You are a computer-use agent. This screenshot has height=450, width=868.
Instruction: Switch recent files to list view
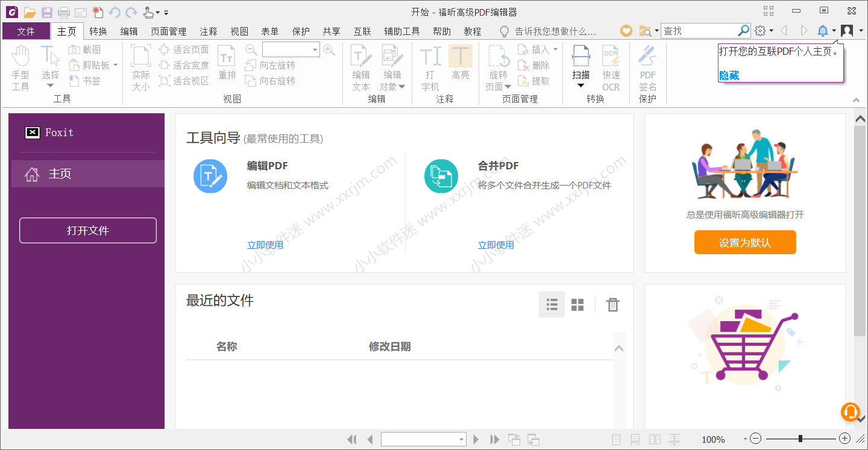[x=552, y=305]
